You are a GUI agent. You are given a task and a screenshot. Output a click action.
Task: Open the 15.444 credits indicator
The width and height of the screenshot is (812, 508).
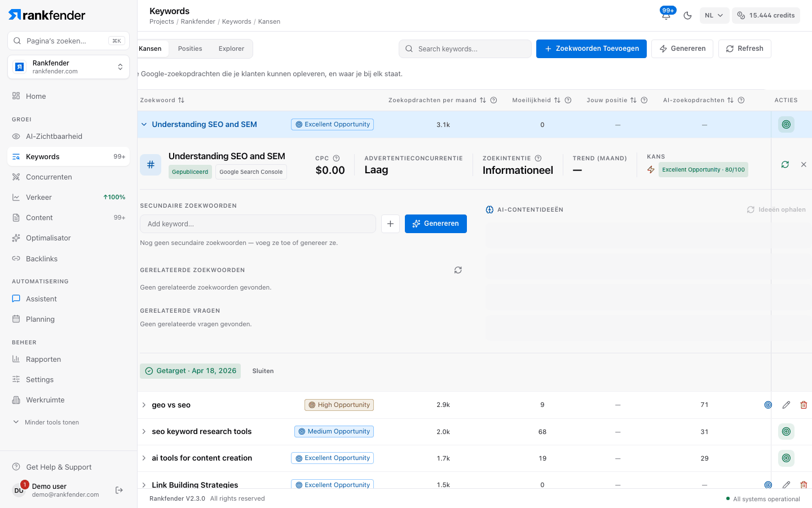766,16
